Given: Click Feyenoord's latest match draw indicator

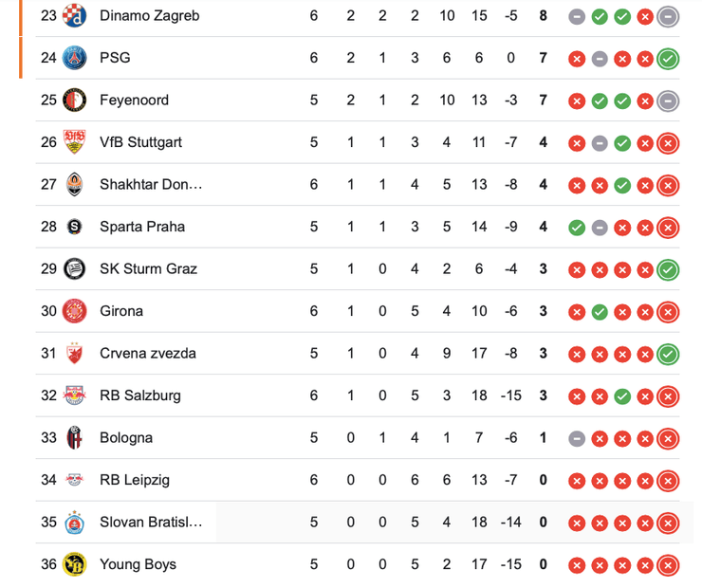Looking at the screenshot, I should tap(668, 101).
